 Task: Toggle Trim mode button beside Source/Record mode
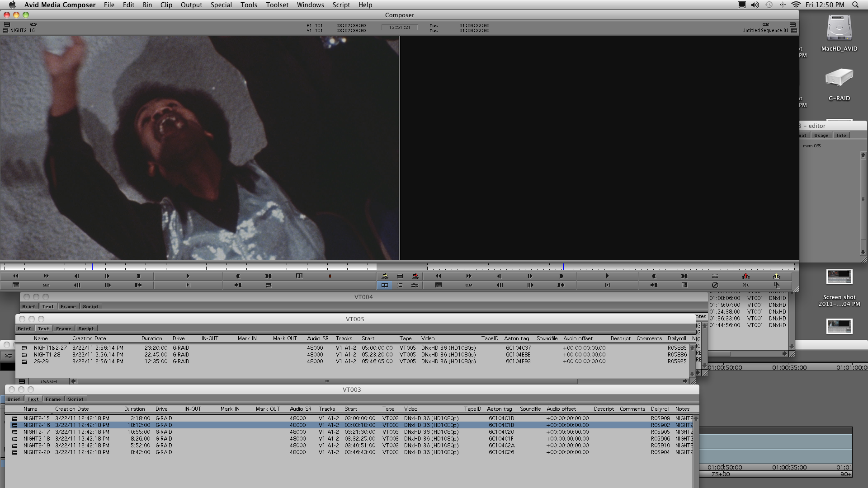tap(400, 285)
